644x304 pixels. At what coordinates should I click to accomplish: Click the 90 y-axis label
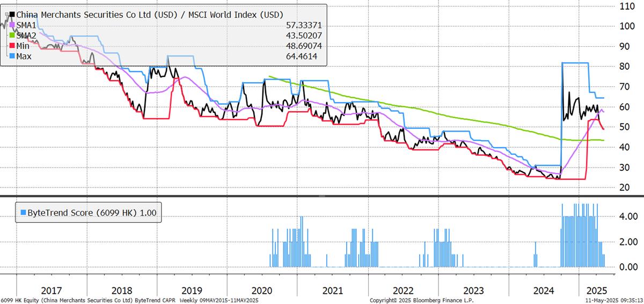626,47
